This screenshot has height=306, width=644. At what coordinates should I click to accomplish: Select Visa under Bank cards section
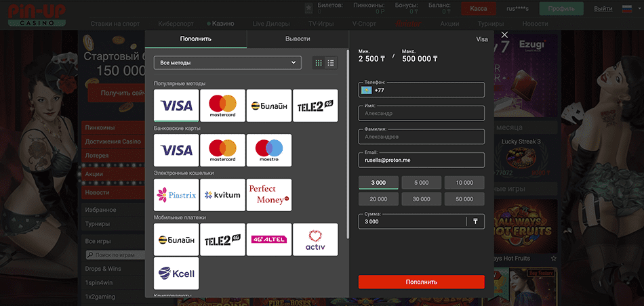[176, 150]
